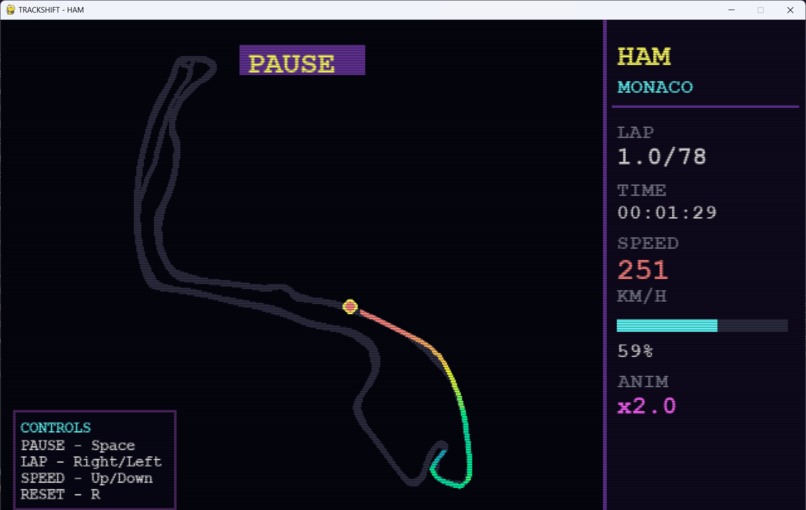Image resolution: width=806 pixels, height=510 pixels.
Task: Click the 'RESET - R' control hint
Action: [x=60, y=495]
